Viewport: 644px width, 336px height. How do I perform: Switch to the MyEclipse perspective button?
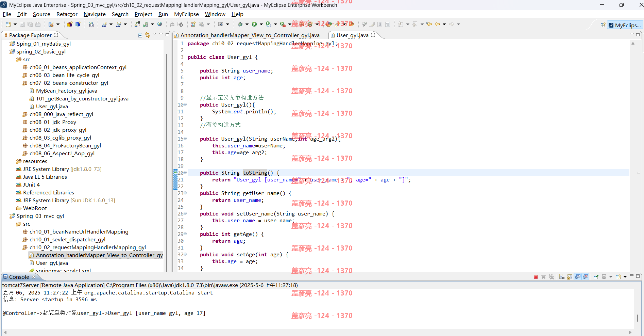pos(625,25)
